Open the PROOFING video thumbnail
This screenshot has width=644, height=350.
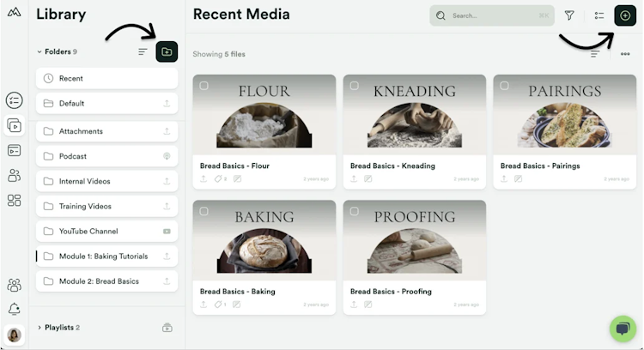(x=415, y=240)
